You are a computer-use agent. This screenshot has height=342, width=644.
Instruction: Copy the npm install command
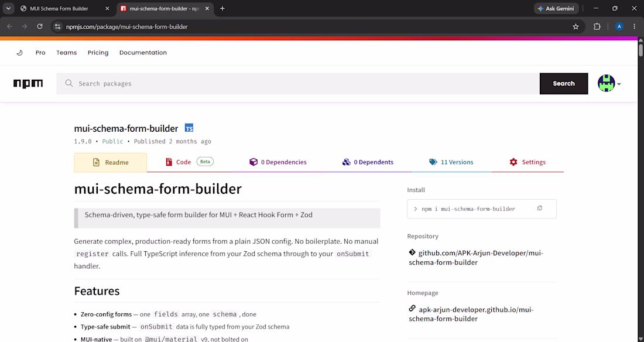click(x=540, y=208)
